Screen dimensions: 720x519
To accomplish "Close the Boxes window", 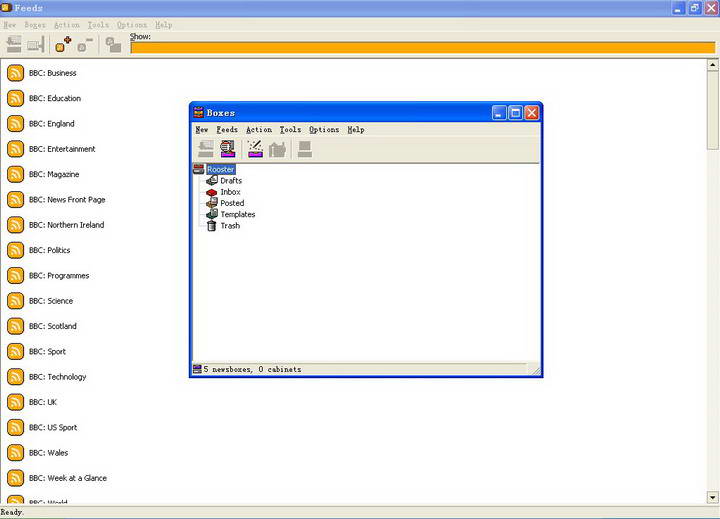I will pos(532,113).
